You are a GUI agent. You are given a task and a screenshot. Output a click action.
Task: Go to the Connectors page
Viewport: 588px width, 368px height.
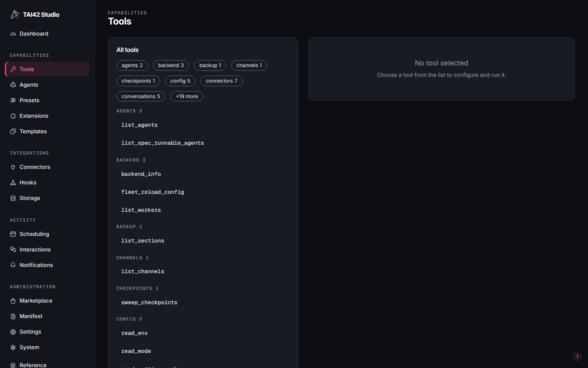(47, 167)
